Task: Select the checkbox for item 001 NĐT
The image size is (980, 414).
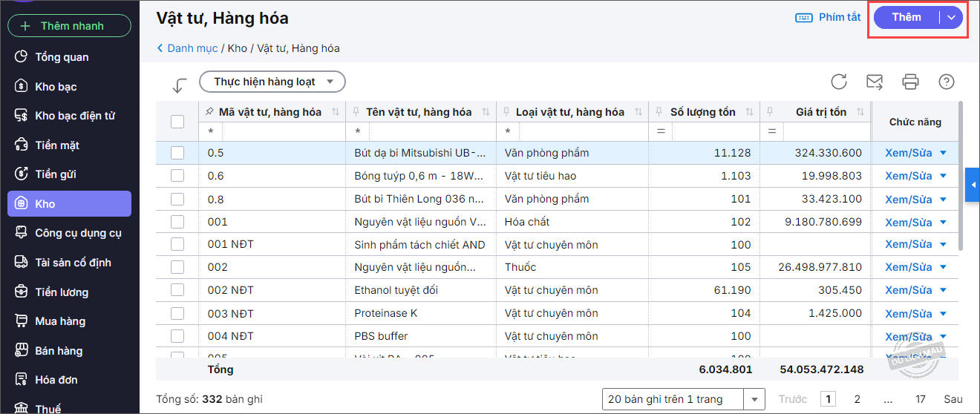Action: click(177, 245)
